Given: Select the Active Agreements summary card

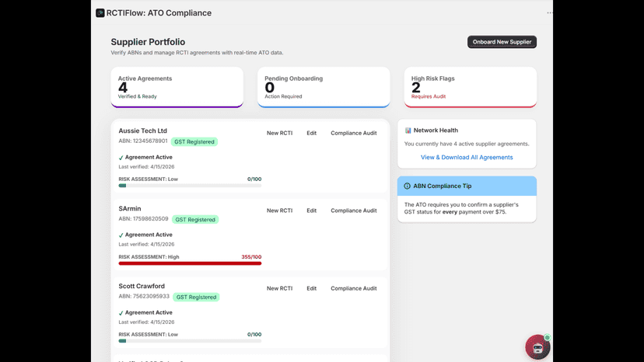Looking at the screenshot, I should pyautogui.click(x=177, y=87).
